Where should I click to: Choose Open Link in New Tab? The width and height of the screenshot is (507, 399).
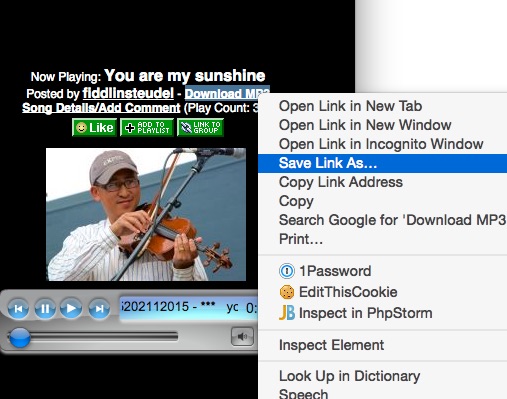383,106
